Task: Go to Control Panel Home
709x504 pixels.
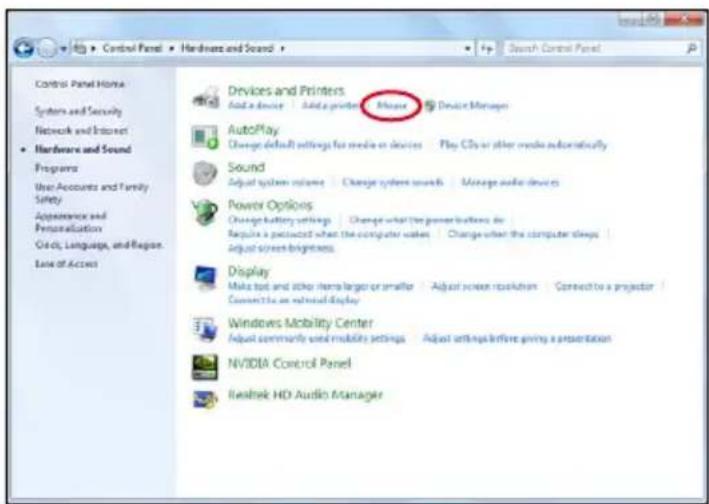Action: click(80, 84)
